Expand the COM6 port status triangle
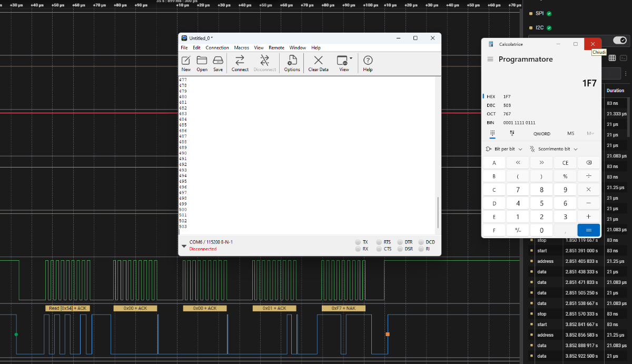Screen dimensions: 632x364 click(184, 245)
